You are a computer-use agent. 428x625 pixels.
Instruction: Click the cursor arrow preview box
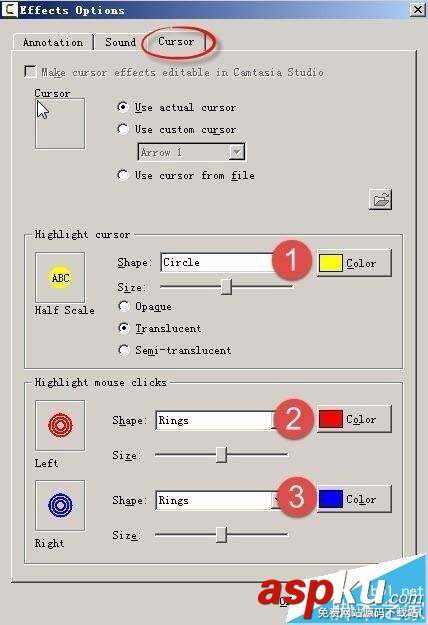tap(60, 124)
